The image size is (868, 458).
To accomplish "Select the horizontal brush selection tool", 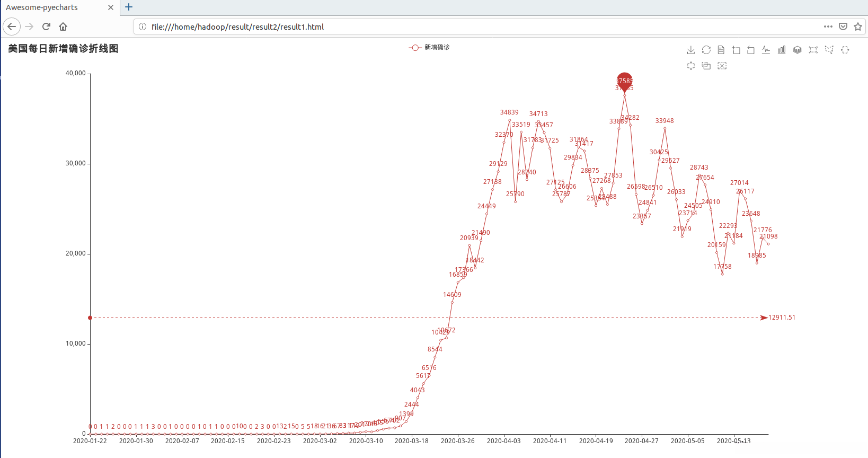I will point(845,50).
